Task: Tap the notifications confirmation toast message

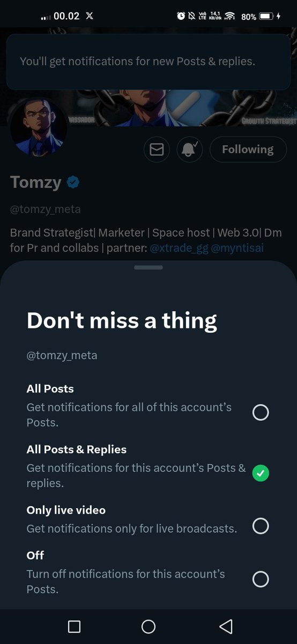Action: click(148, 62)
